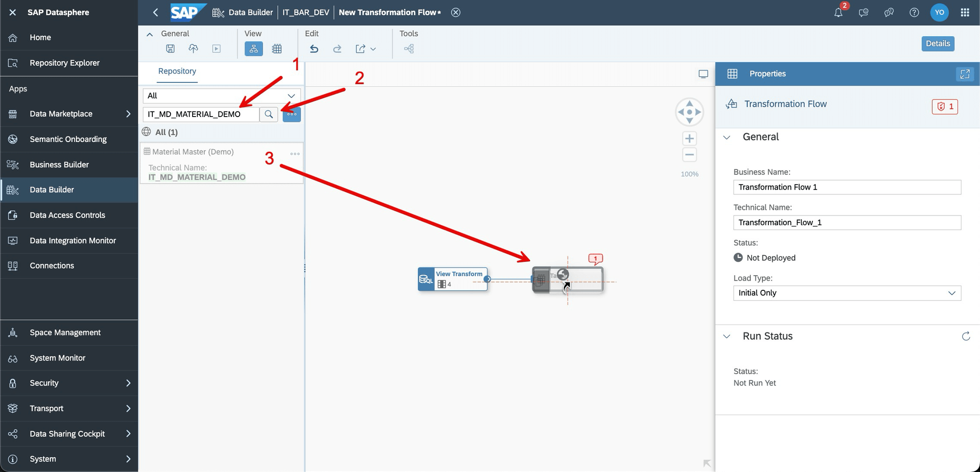Open impact and lineage analysis tool
Screen dimensions: 980x472
pyautogui.click(x=409, y=48)
